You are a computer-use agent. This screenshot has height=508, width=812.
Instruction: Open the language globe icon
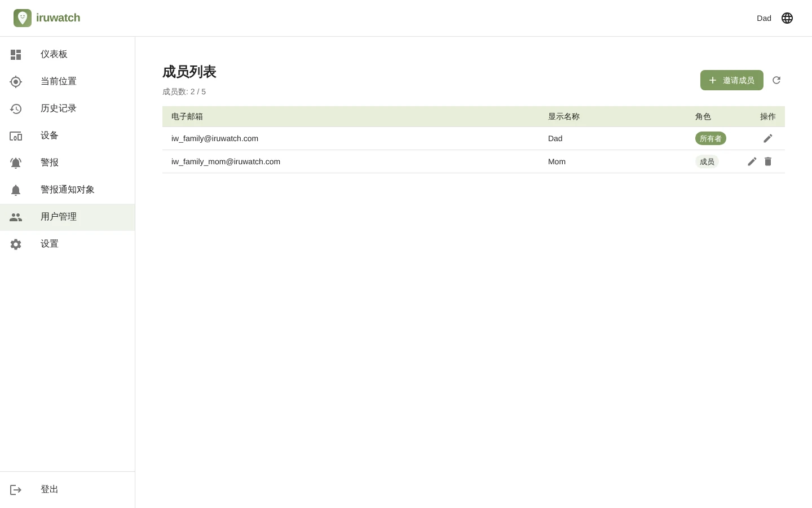click(787, 18)
